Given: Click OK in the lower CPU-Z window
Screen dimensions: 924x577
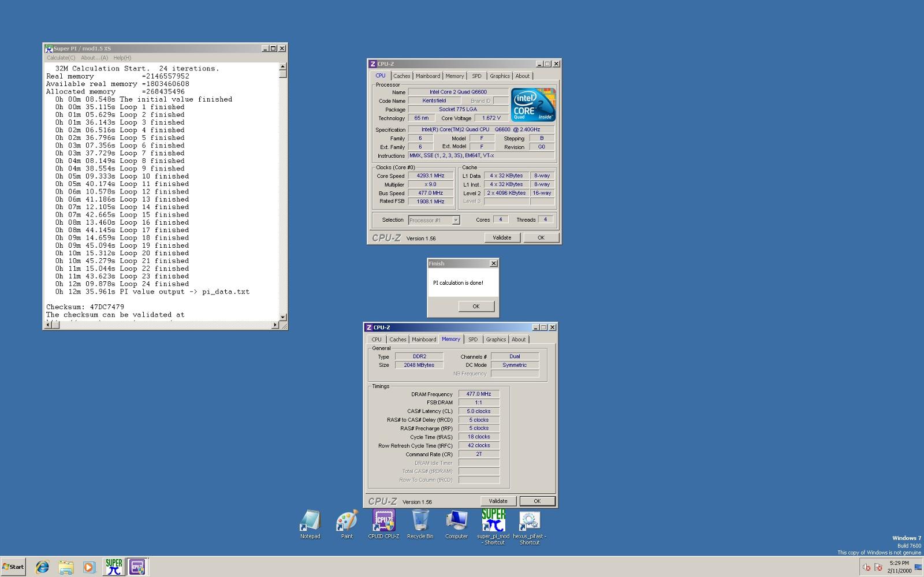Looking at the screenshot, I should click(537, 501).
